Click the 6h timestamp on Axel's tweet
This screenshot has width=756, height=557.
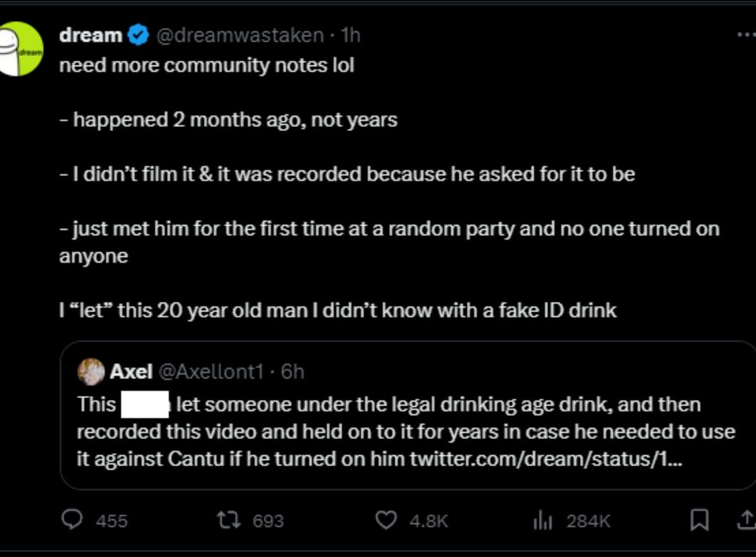pyautogui.click(x=292, y=372)
